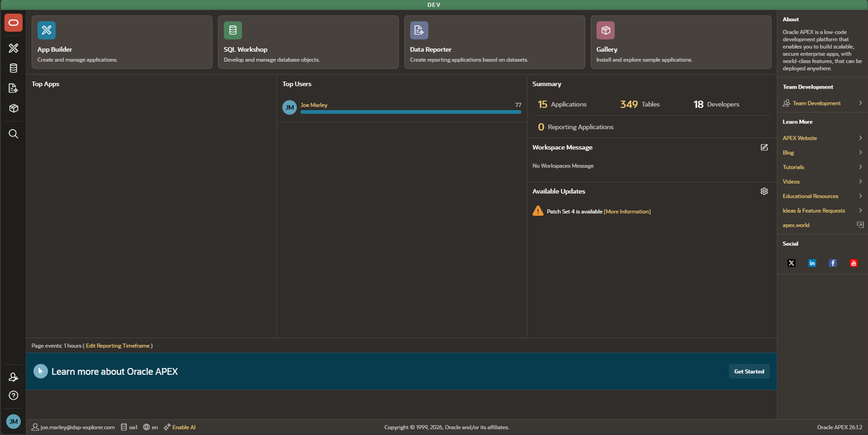Screen dimensions: 868x435
Task: Click the en language indicator in footer
Action: tap(155, 427)
